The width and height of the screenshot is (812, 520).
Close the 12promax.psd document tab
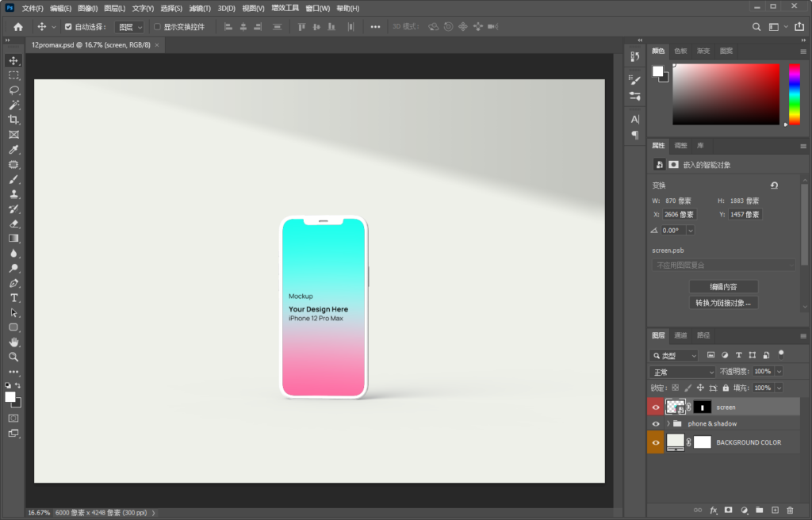point(157,45)
